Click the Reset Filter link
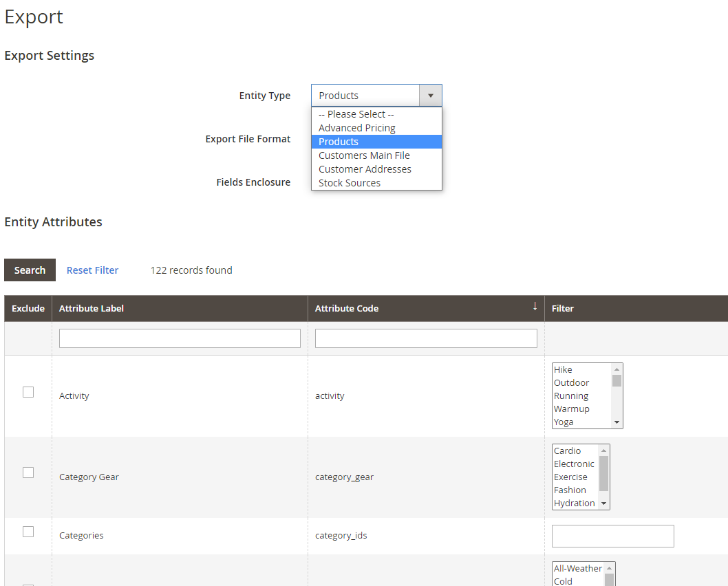 (x=92, y=270)
